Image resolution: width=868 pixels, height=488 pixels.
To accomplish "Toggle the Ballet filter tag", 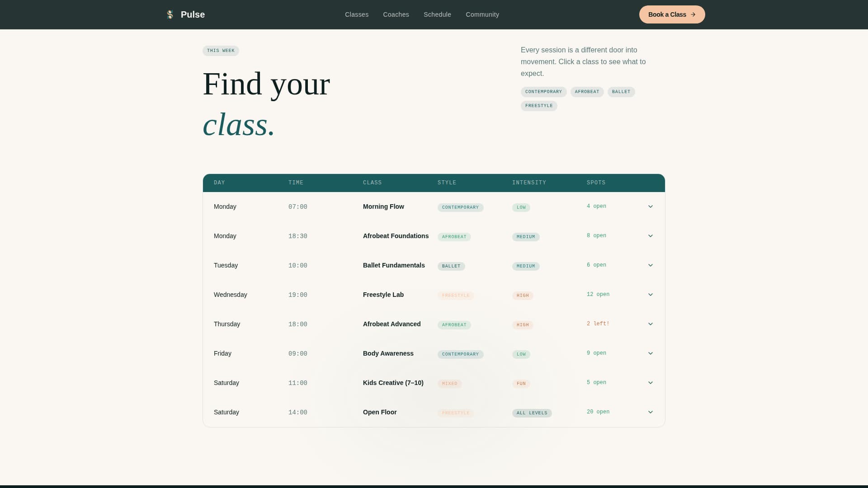I will [x=621, y=92].
